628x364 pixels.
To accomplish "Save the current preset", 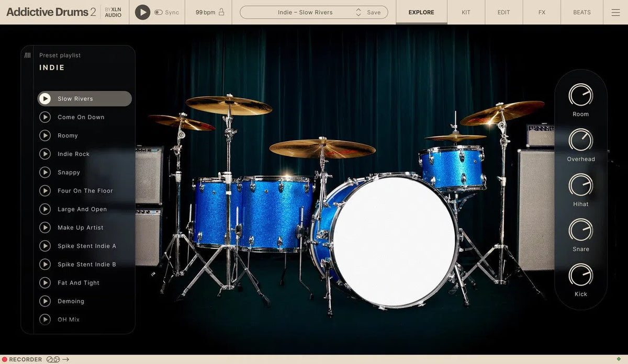I will (x=373, y=12).
